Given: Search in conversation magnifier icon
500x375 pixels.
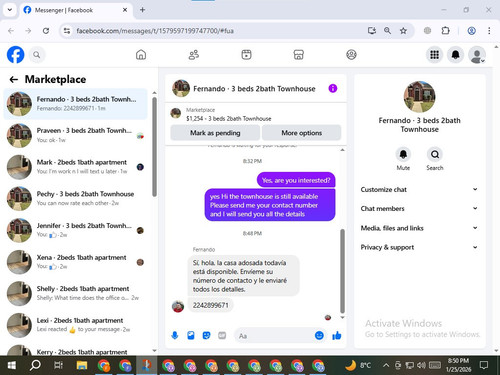Looking at the screenshot, I should 435,154.
